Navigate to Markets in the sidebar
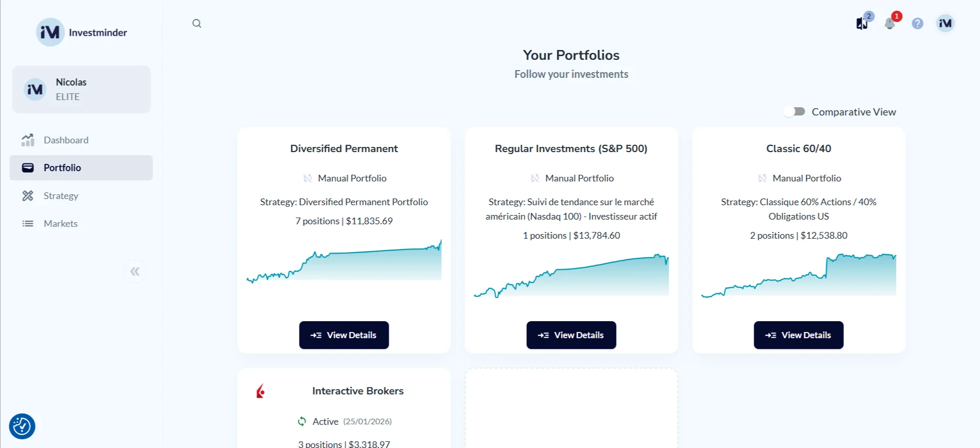 [x=60, y=224]
